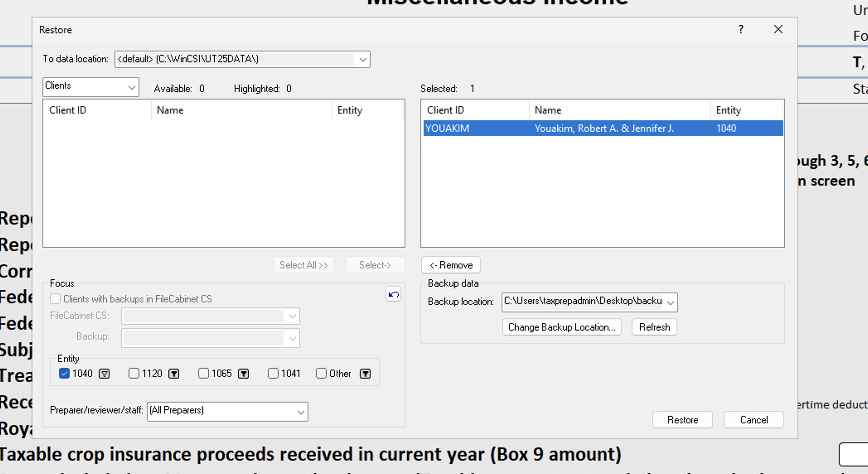Screen dimensions: 868x474
Task: Close the Restore dialog
Action: click(x=778, y=29)
